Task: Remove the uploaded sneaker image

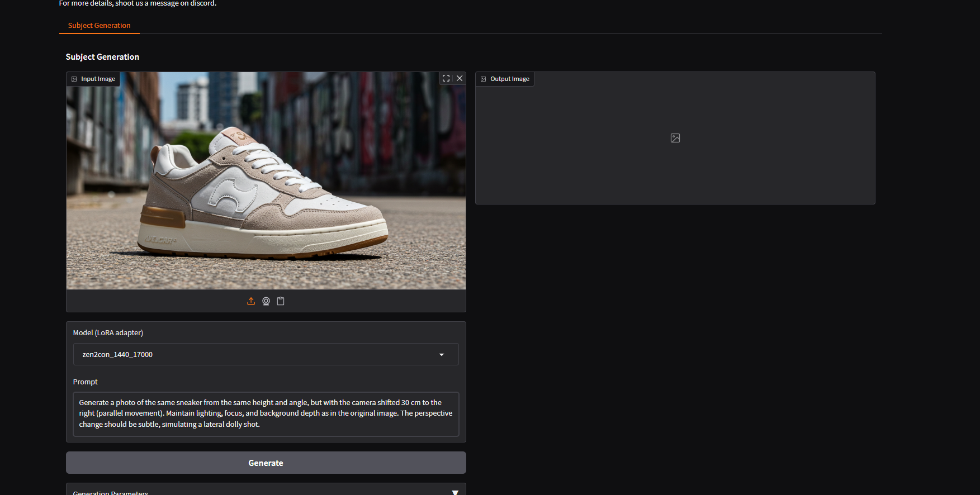Action: pyautogui.click(x=460, y=79)
